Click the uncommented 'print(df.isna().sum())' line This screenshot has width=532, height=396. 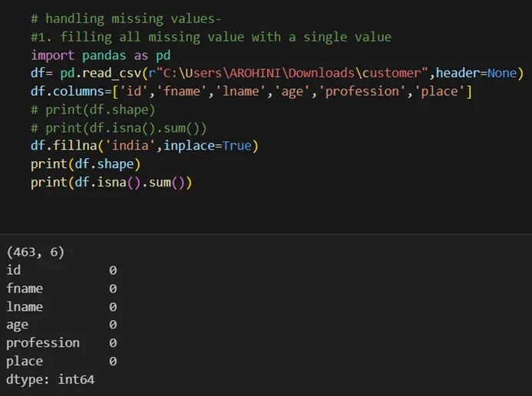(111, 183)
